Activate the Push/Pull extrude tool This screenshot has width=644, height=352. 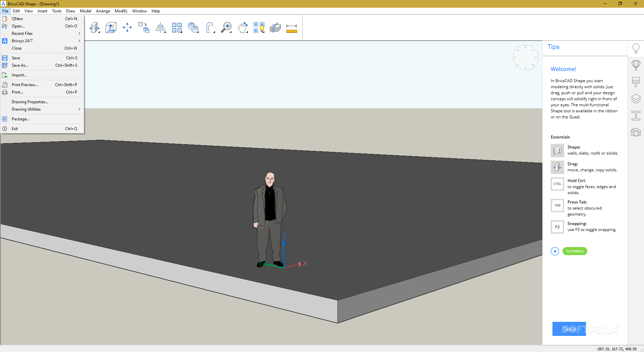pyautogui.click(x=111, y=27)
